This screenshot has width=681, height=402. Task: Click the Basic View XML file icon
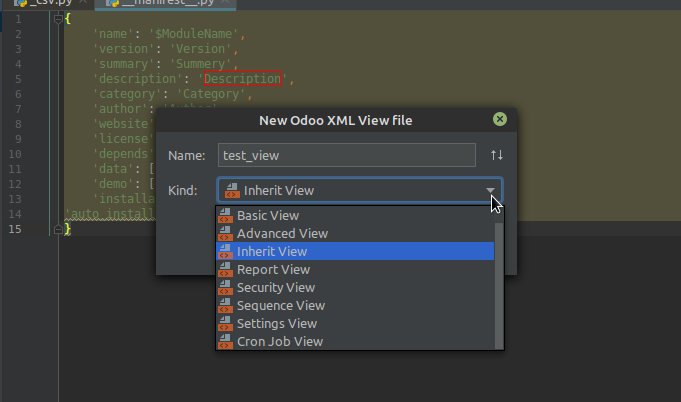pyautogui.click(x=225, y=215)
